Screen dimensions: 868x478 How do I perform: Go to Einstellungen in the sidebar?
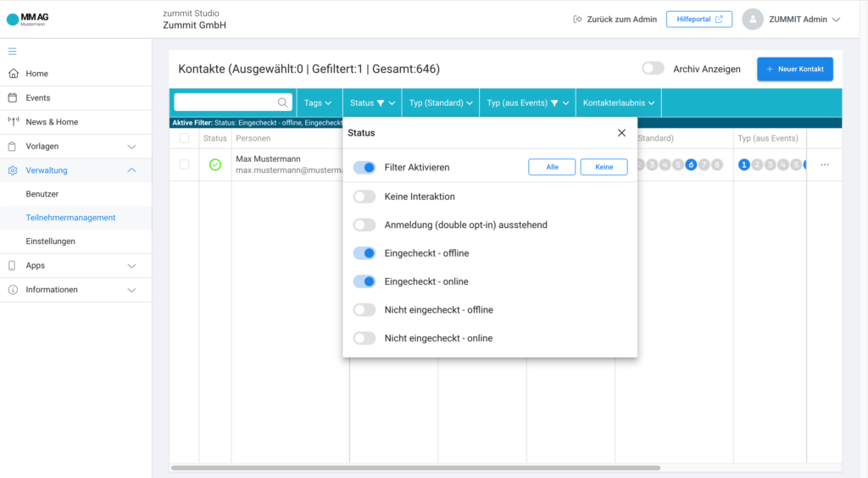(x=50, y=242)
